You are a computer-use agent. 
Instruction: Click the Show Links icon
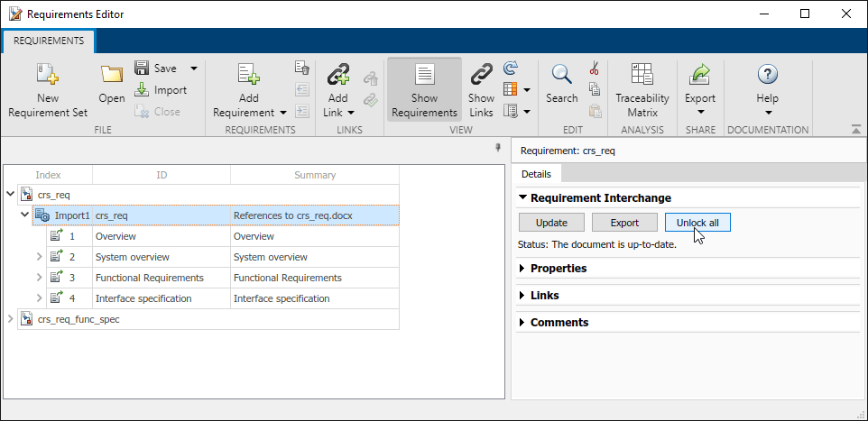481,88
